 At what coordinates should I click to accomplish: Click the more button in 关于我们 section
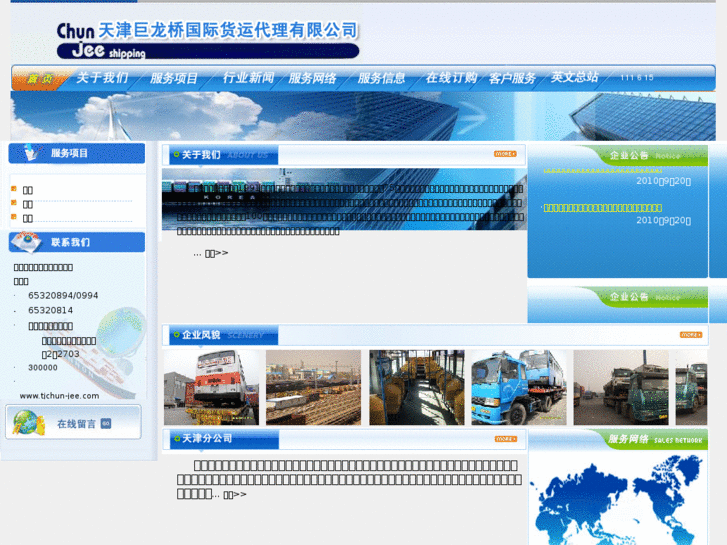coord(505,154)
